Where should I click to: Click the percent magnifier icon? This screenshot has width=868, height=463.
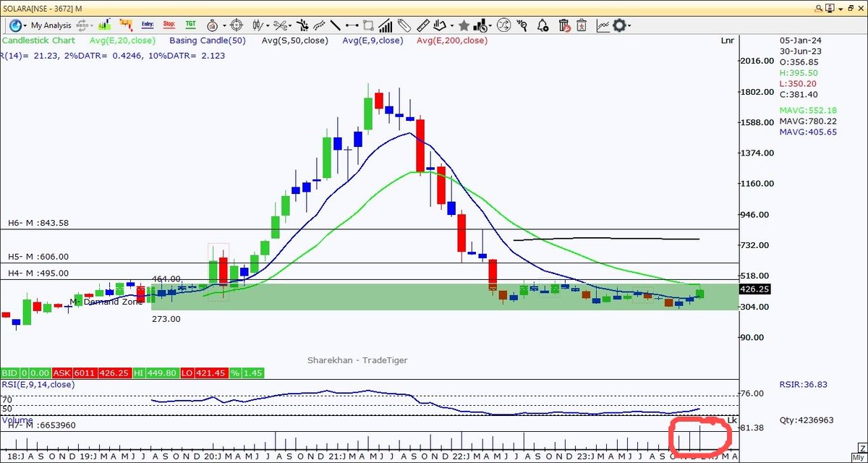[524, 25]
